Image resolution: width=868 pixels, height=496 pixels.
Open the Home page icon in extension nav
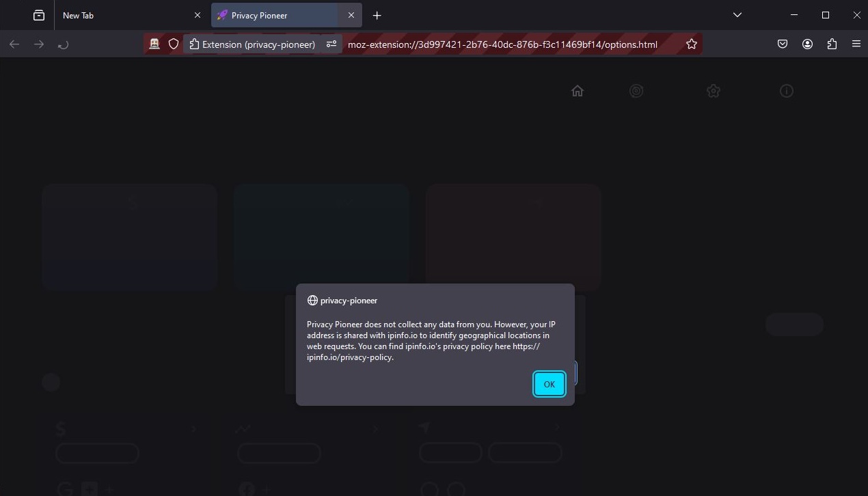point(578,91)
